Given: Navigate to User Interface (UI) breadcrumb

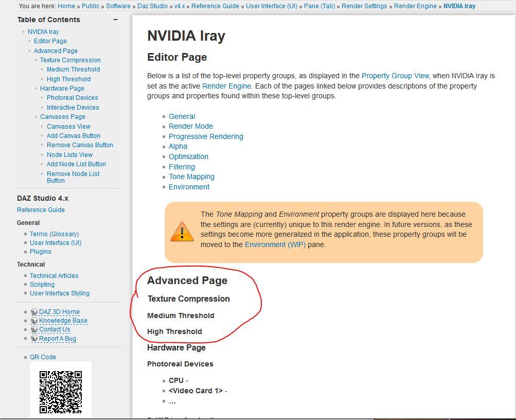Looking at the screenshot, I should [272, 6].
